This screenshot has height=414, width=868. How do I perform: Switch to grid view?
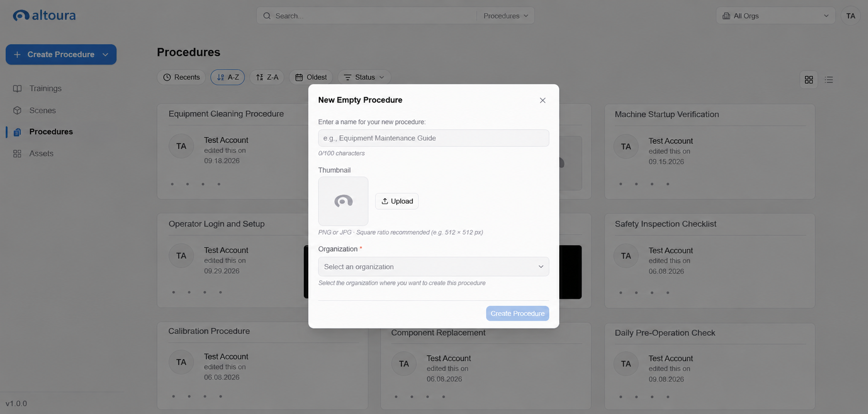pyautogui.click(x=809, y=80)
